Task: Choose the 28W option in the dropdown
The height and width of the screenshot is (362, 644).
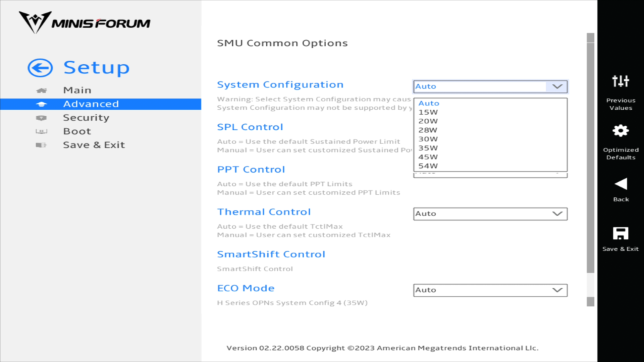Action: tap(428, 130)
